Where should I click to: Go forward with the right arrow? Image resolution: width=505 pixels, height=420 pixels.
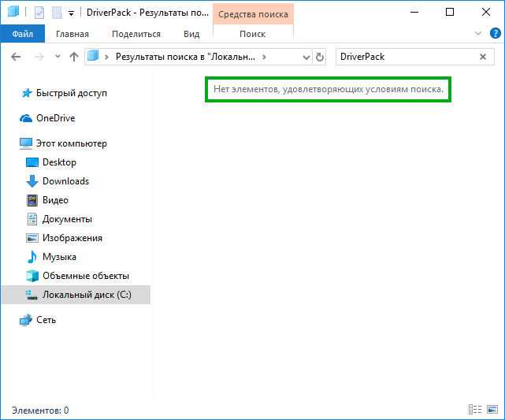coord(39,57)
